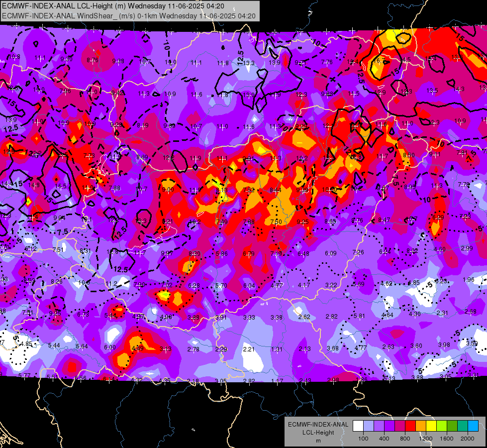Select the teal legend swatch
The height and width of the screenshot is (448, 487).
pyautogui.click(x=463, y=426)
